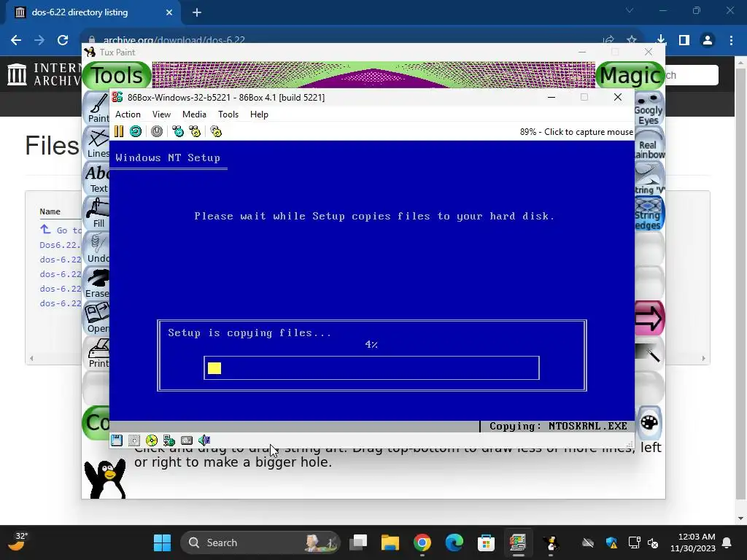Choose String 'V' magic effect
The width and height of the screenshot is (747, 560).
649,178
